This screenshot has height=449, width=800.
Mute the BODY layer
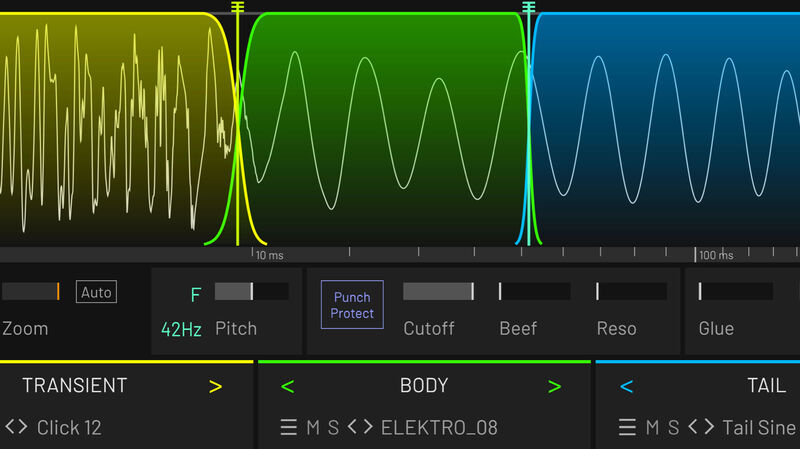(x=313, y=428)
